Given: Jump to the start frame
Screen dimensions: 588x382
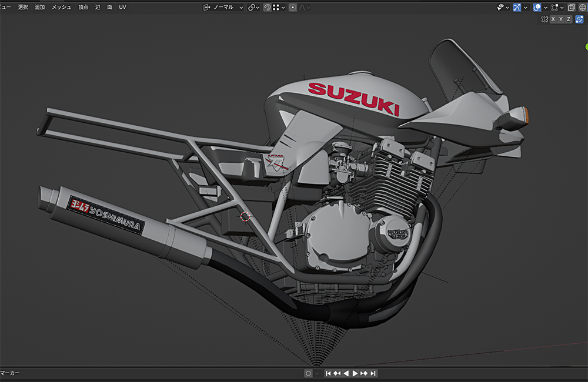Looking at the screenshot, I should (x=328, y=373).
